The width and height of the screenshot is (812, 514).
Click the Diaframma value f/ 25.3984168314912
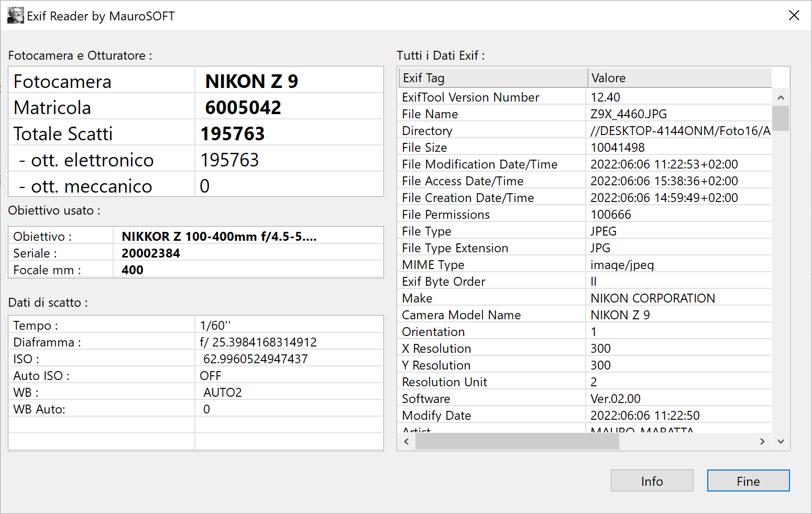coord(258,342)
